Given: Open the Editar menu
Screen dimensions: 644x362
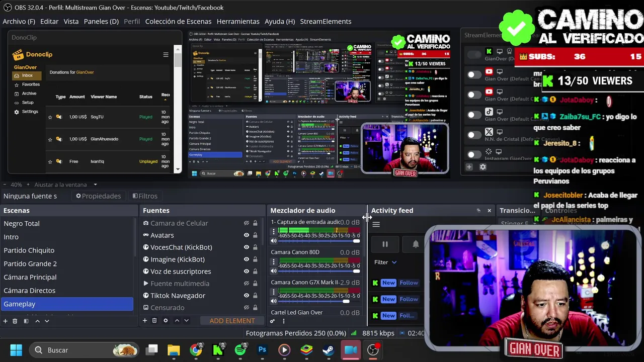Looking at the screenshot, I should (x=49, y=21).
